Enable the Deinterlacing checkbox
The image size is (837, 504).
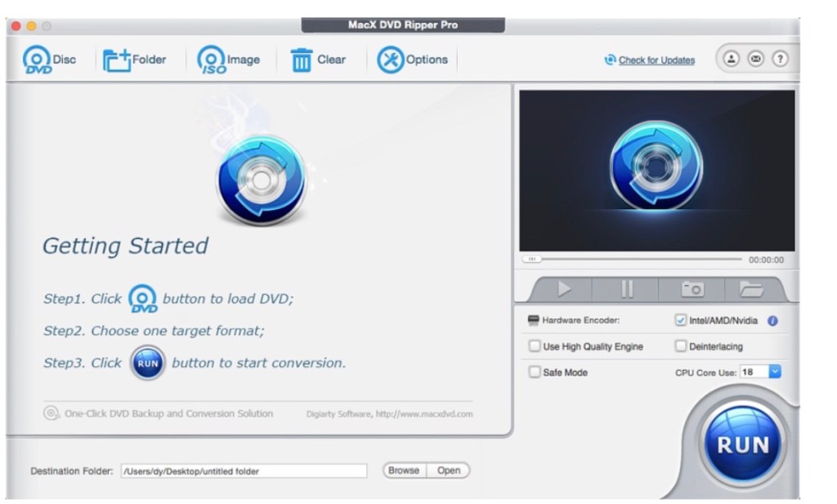[x=680, y=346]
